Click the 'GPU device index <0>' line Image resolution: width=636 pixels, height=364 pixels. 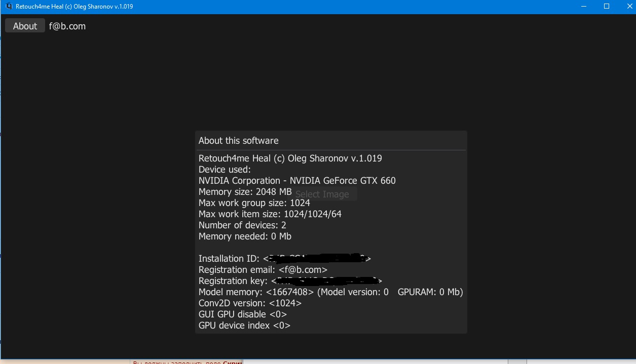[244, 326]
